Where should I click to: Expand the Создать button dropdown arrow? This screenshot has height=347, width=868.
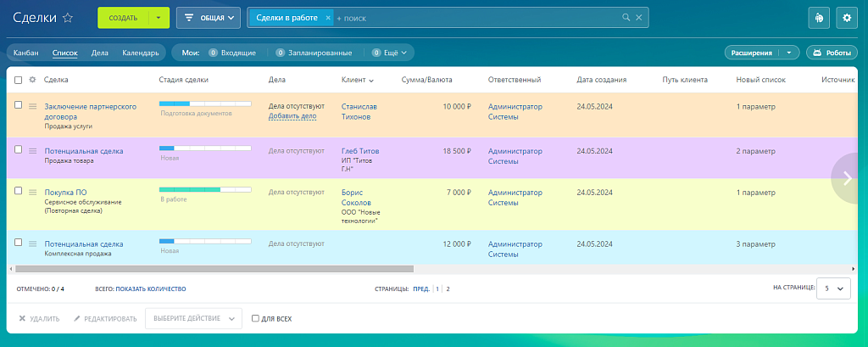click(x=158, y=17)
